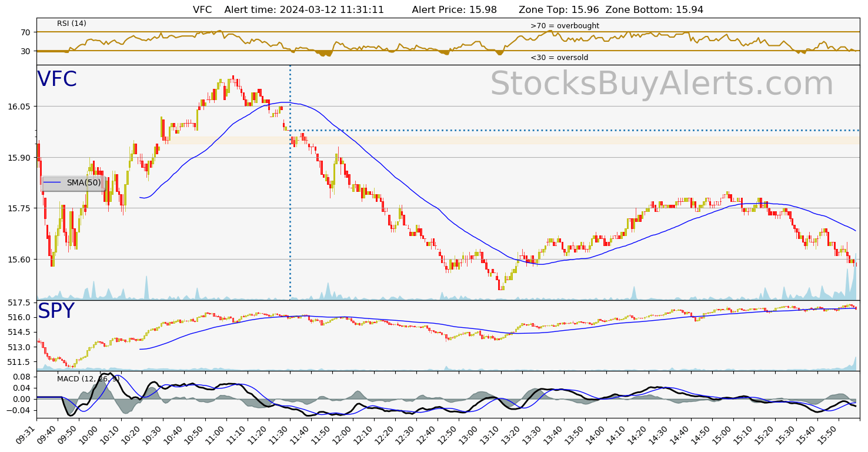This screenshot has width=868, height=452.
Task: Click the 0.00 MACD axis label
Action: [22, 399]
